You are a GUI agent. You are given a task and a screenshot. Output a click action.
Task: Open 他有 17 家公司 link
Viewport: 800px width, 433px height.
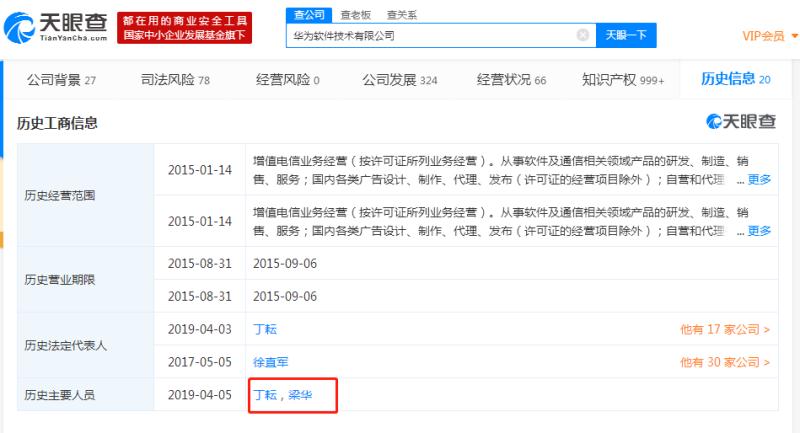pos(725,329)
